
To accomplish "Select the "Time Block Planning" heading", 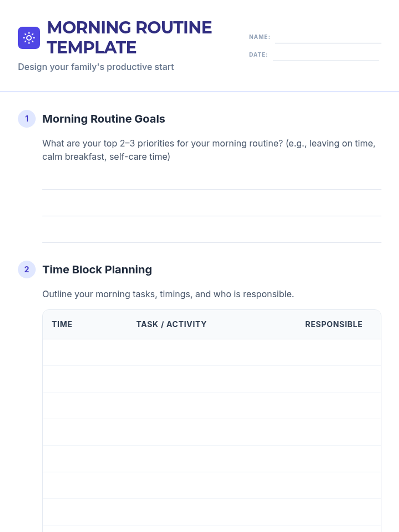I will pyautogui.click(x=97, y=269).
